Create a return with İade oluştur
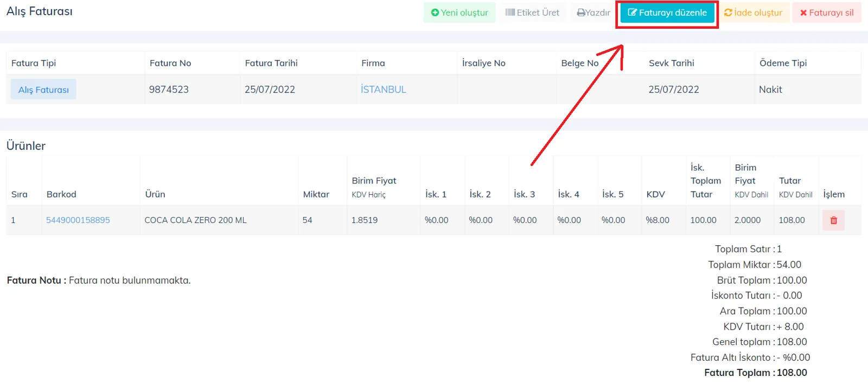 point(753,12)
